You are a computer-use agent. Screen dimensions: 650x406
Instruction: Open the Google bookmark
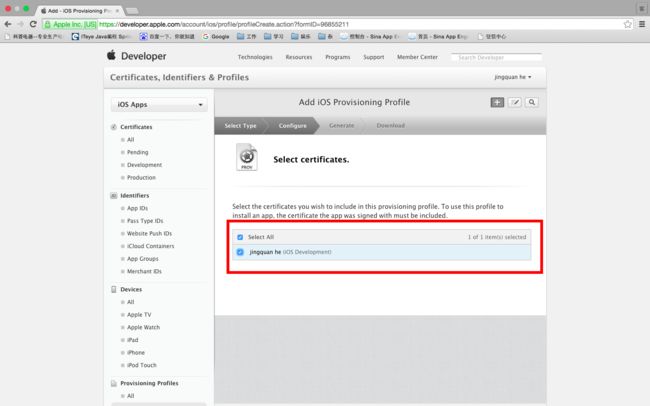(216, 36)
